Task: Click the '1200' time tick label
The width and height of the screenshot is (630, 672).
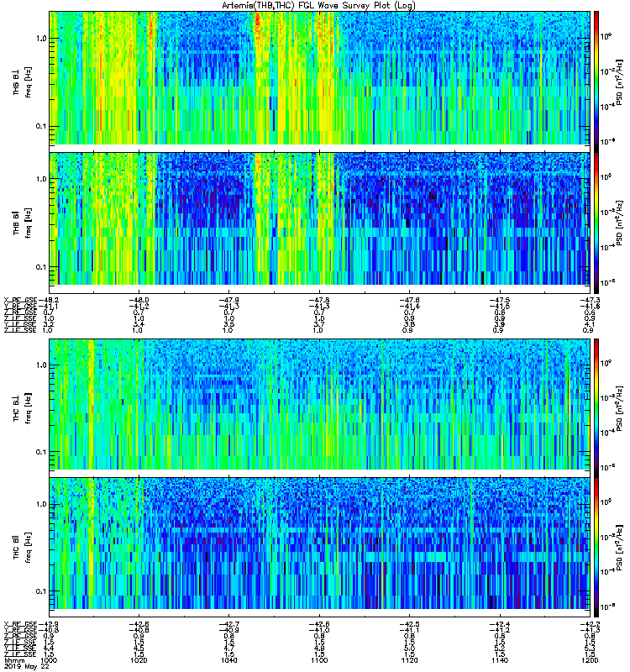Action: pyautogui.click(x=590, y=660)
